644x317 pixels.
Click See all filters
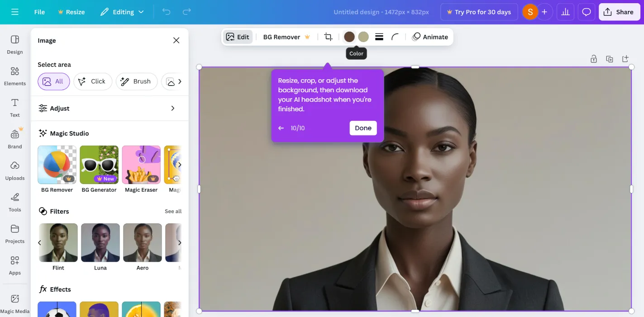pyautogui.click(x=173, y=211)
